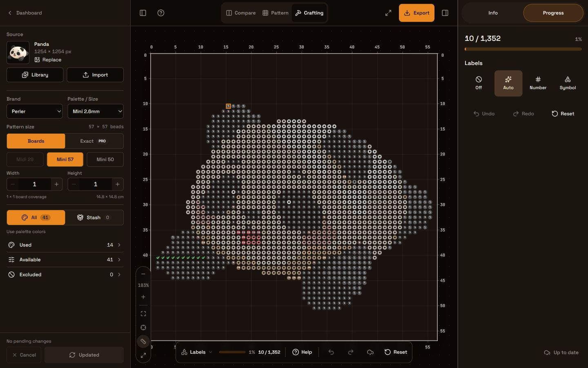Image resolution: width=588 pixels, height=368 pixels.
Task: Click the redo arrow in the bottom toolbar
Action: point(351,352)
